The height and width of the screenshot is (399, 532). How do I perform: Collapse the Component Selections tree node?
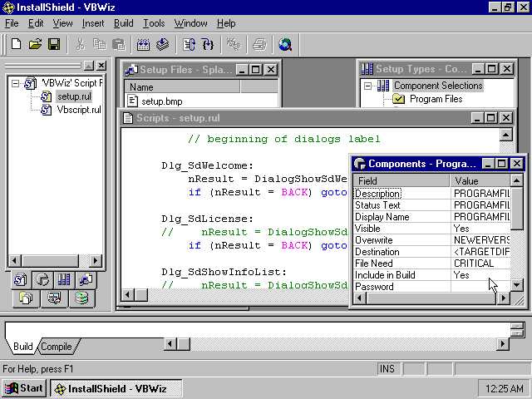(x=367, y=86)
